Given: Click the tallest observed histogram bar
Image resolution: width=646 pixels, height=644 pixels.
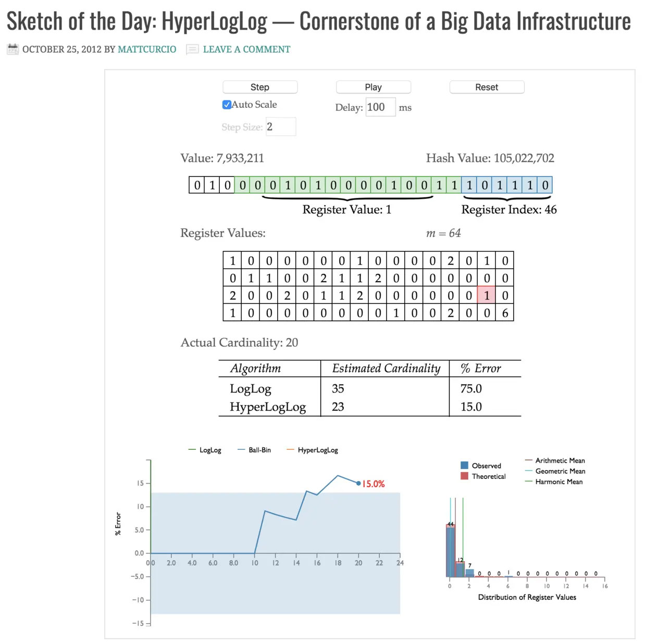Looking at the screenshot, I should [450, 552].
